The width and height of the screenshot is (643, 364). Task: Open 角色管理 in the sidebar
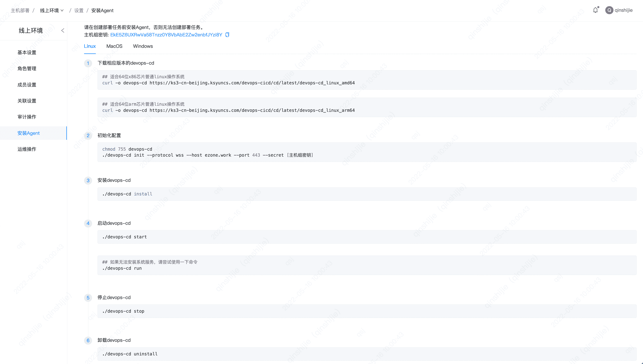click(x=27, y=69)
